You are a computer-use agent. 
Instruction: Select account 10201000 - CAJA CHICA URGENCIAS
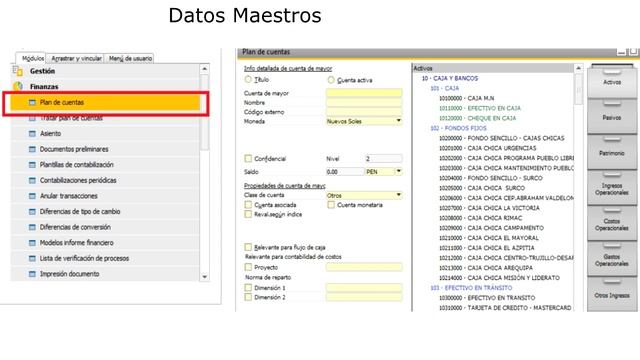pos(488,148)
